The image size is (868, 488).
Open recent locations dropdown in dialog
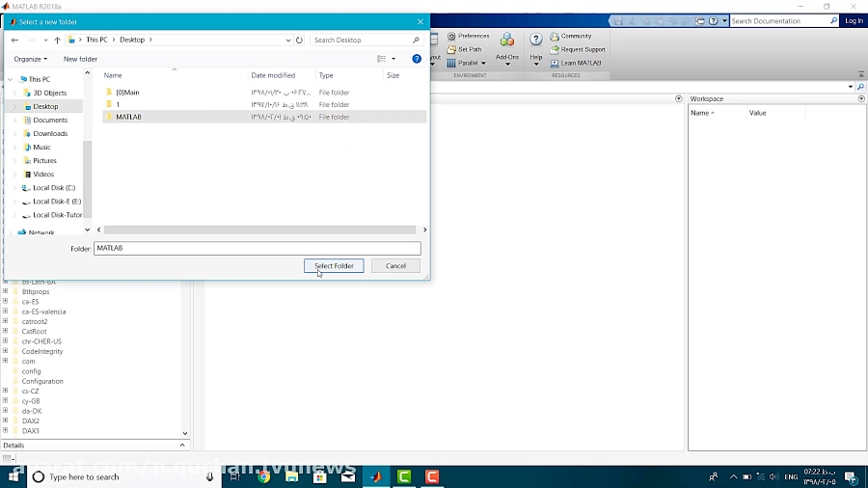(x=45, y=40)
